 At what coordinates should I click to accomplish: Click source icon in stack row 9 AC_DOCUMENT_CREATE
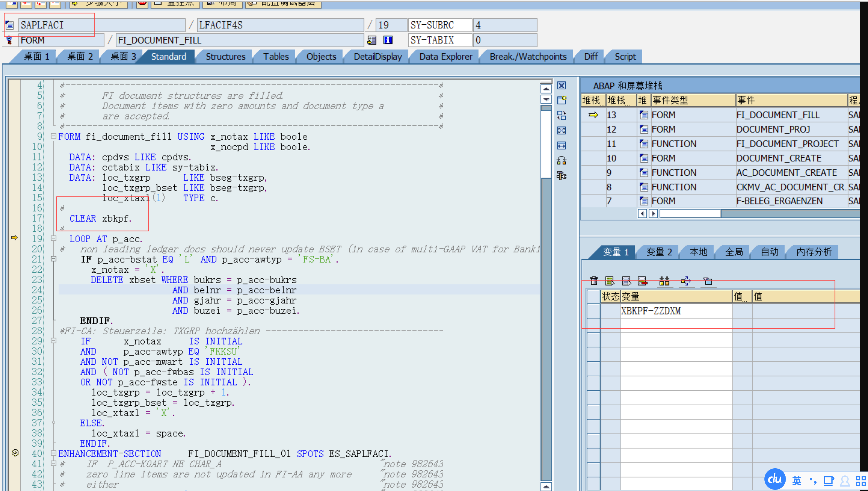644,173
